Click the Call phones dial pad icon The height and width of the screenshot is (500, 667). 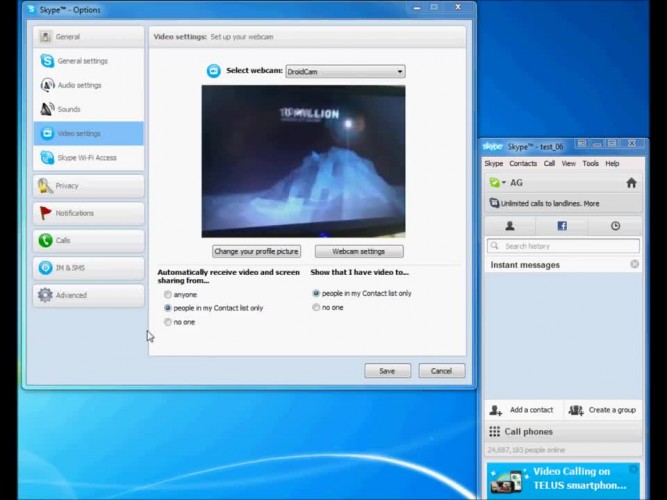tap(494, 431)
